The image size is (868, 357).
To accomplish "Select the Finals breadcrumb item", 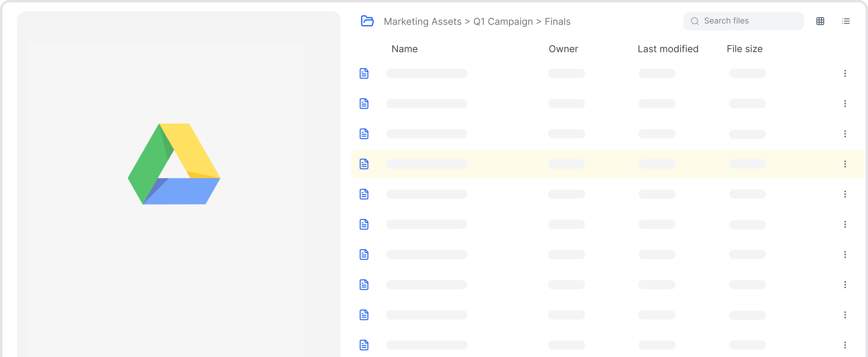I will pos(557,21).
